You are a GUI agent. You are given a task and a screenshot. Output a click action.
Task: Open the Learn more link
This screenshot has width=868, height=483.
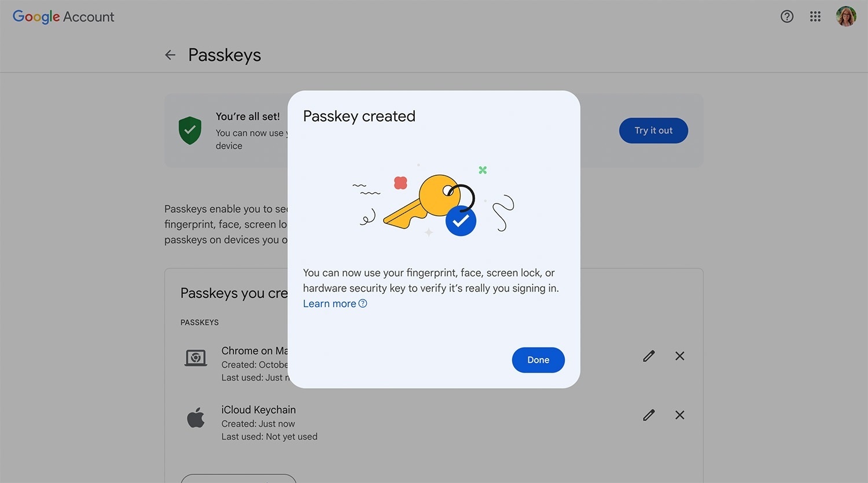click(x=329, y=304)
